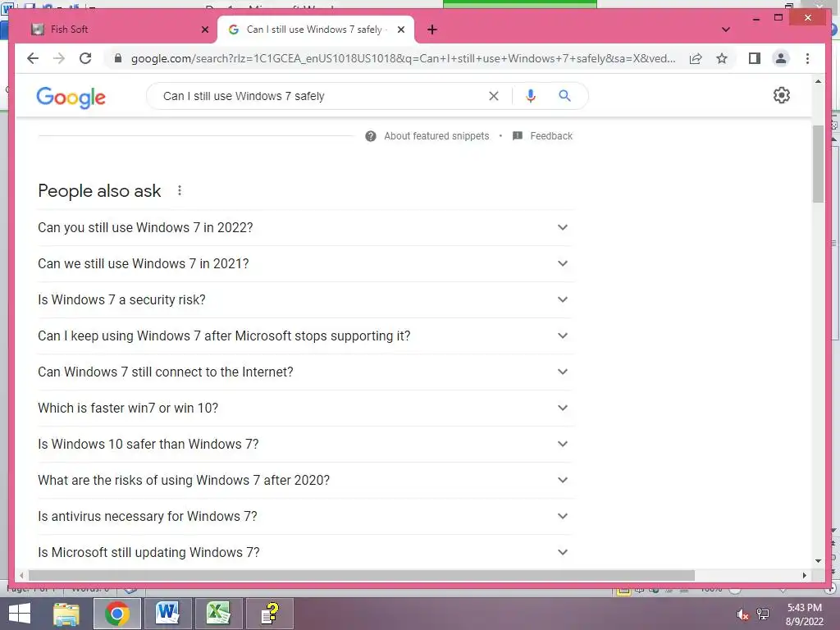Click the horizontal scrollbar thumb
The width and height of the screenshot is (840, 630).
click(x=362, y=575)
